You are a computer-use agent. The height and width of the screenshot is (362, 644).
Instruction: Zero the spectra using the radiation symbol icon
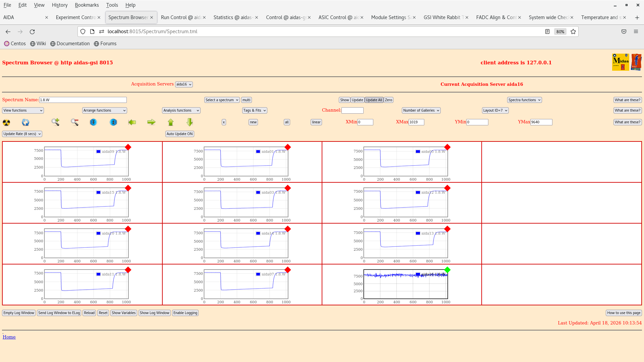pos(6,122)
